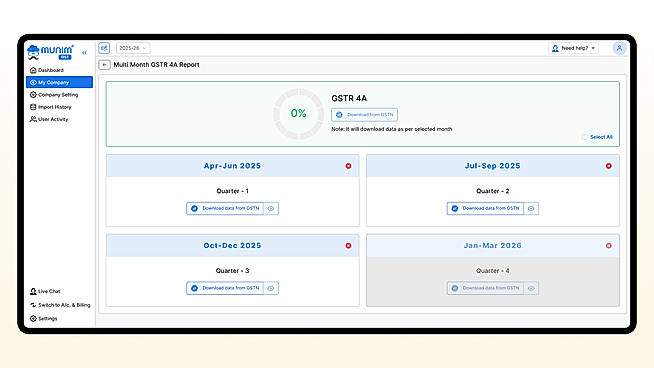
Task: Download data from GSTN for Quarter 4
Action: 485,288
